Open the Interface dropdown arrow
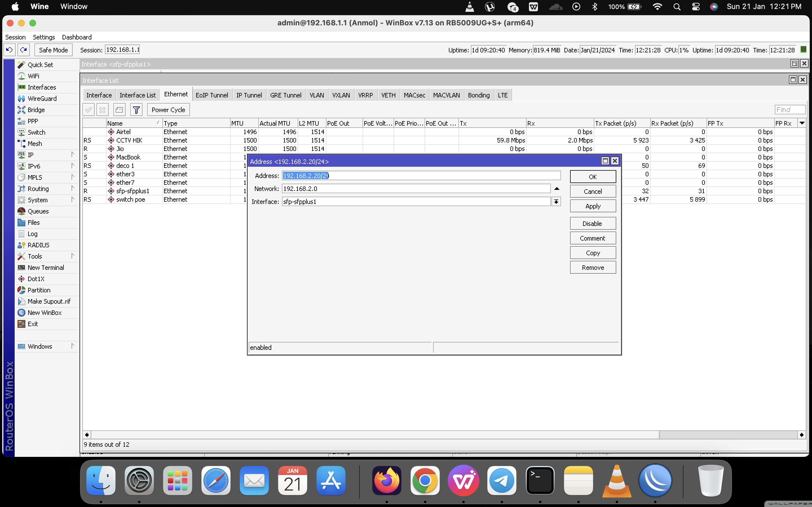The height and width of the screenshot is (507, 812). coord(556,201)
